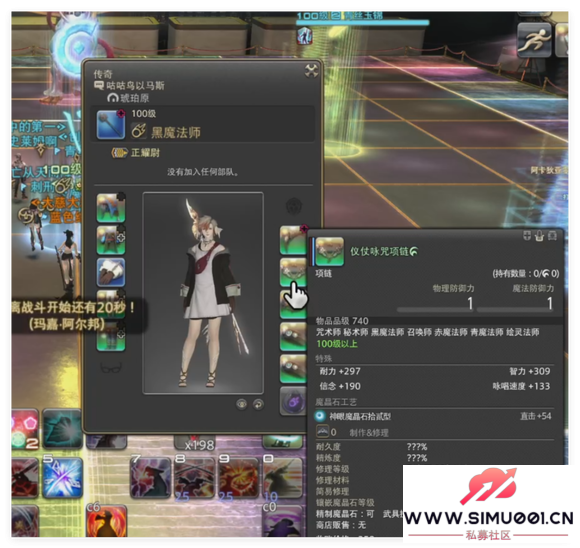580x548 pixels.
Task: Click the sprint action icon top right
Action: click(534, 40)
